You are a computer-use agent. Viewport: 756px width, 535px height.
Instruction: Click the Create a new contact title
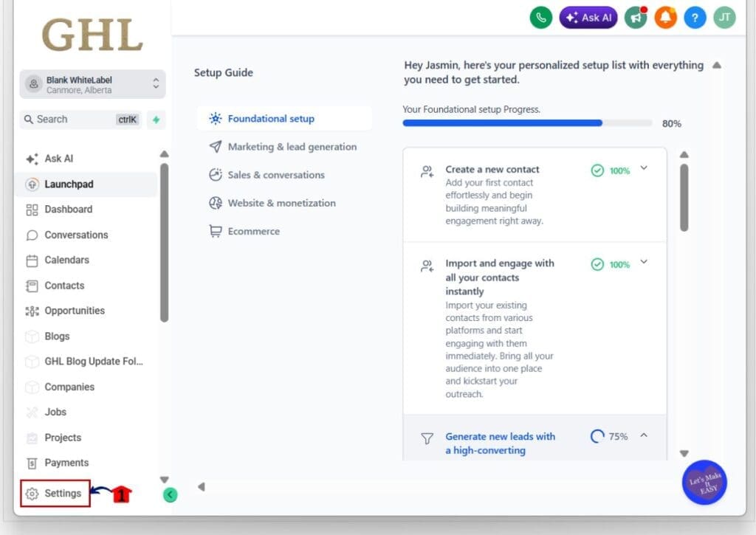coord(492,169)
